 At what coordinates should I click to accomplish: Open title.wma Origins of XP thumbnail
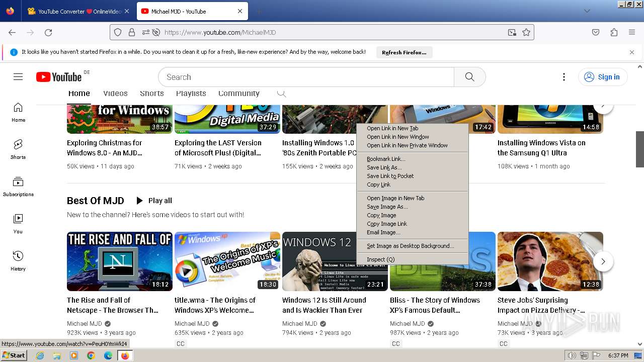(227, 261)
